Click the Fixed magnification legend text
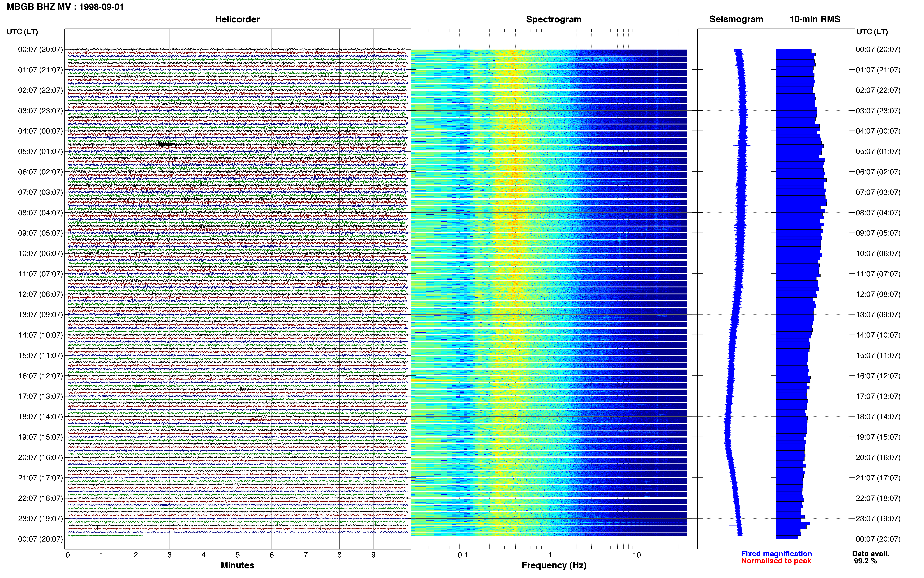Screen dimensions: 924x578 [x=777, y=554]
